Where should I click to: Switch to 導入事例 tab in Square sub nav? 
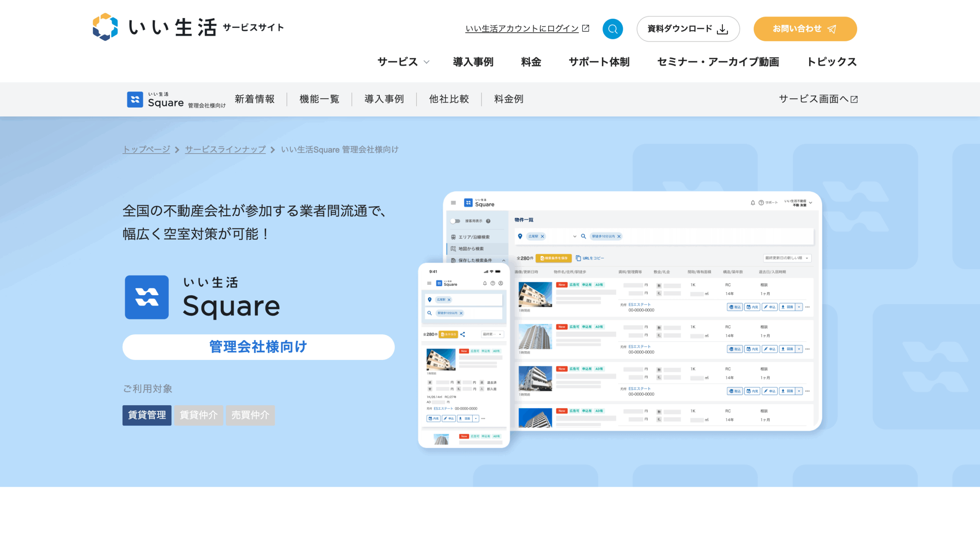click(384, 99)
